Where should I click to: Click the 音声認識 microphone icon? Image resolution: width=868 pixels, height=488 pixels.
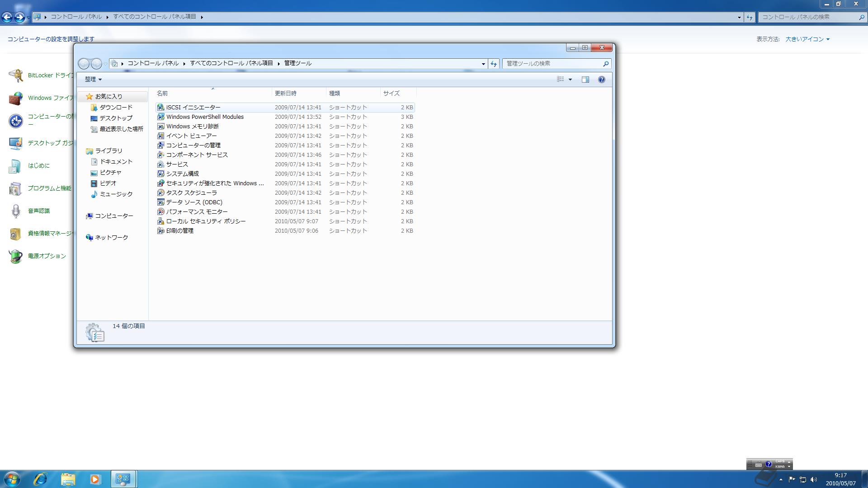16,211
